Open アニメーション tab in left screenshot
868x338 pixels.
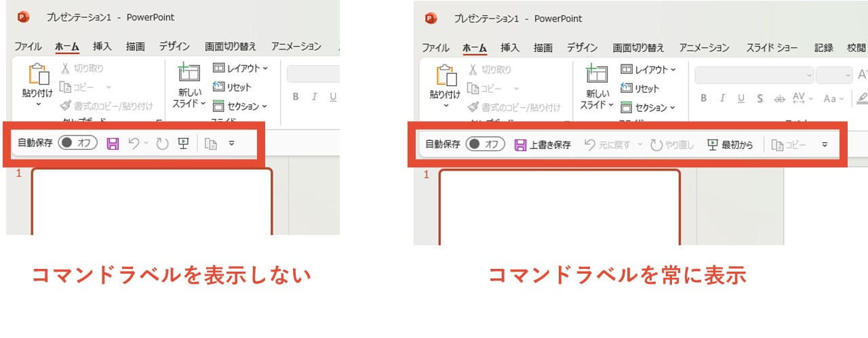point(296,47)
